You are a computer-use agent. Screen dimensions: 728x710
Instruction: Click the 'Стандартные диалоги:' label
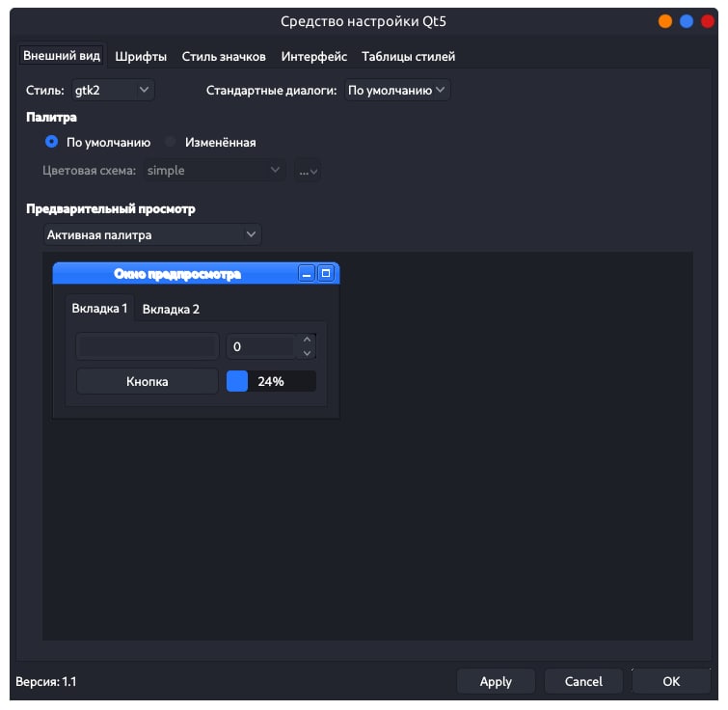[x=272, y=90]
